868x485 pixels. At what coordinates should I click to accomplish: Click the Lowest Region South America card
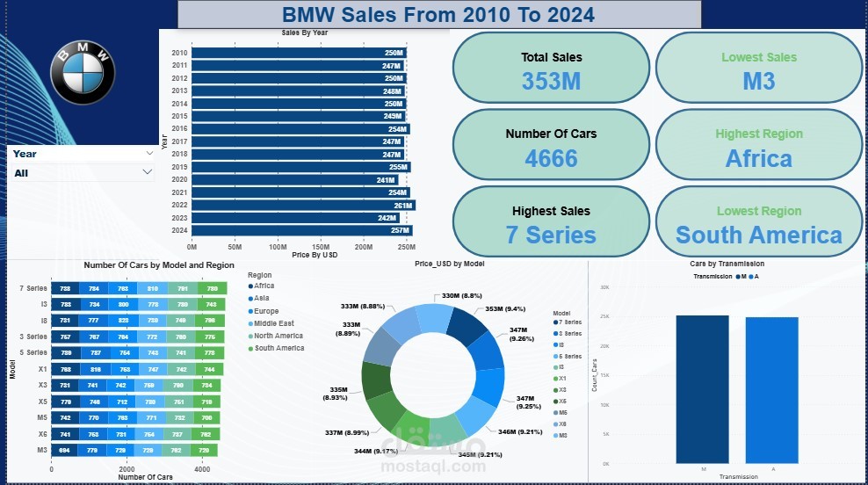pos(759,222)
